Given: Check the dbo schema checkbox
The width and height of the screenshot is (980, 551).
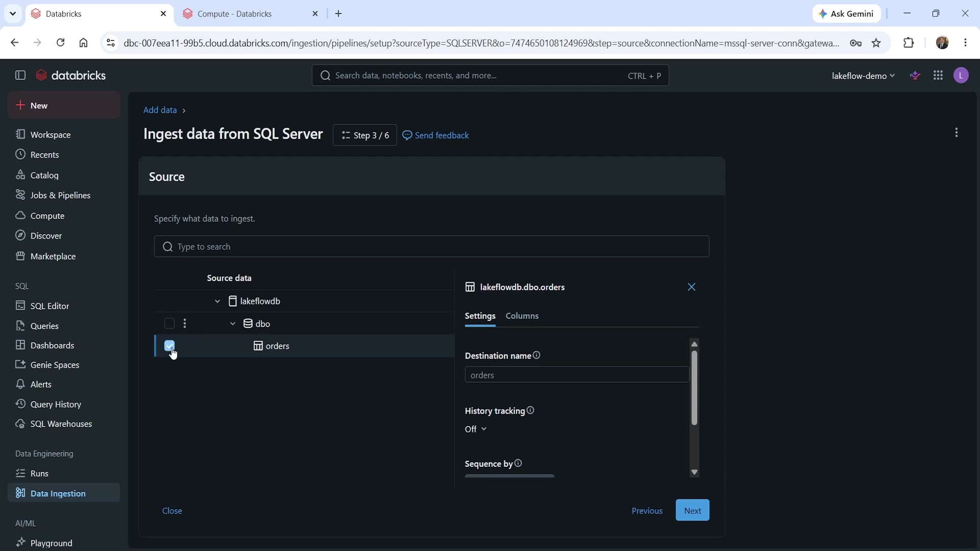Looking at the screenshot, I should 169,323.
